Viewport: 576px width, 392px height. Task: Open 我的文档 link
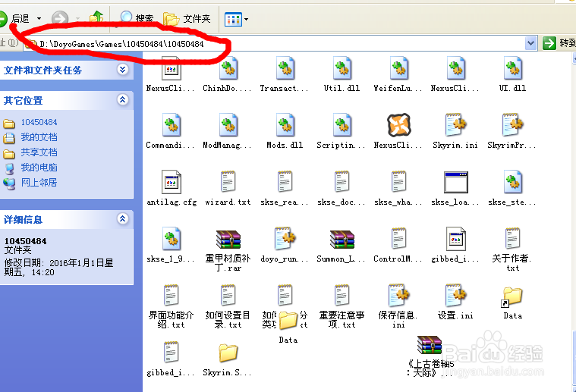(x=39, y=137)
